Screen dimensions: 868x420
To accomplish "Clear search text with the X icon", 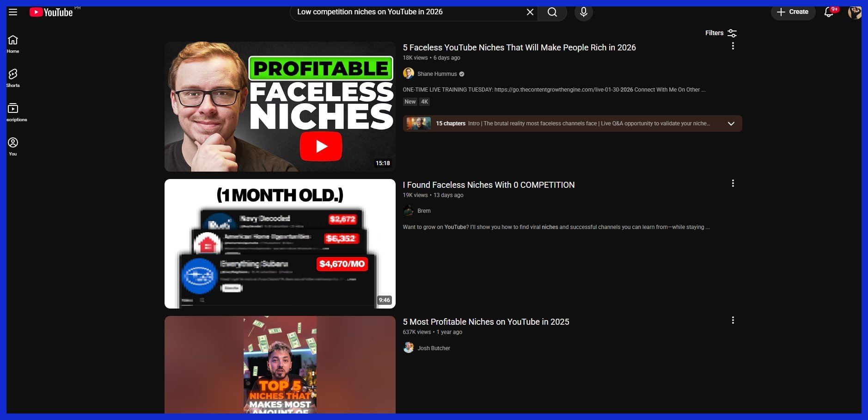I will tap(530, 12).
